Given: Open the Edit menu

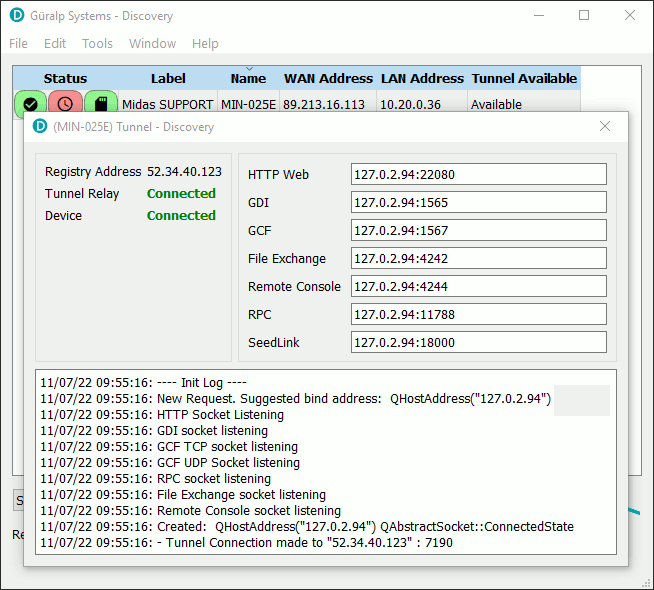Looking at the screenshot, I should [x=55, y=43].
